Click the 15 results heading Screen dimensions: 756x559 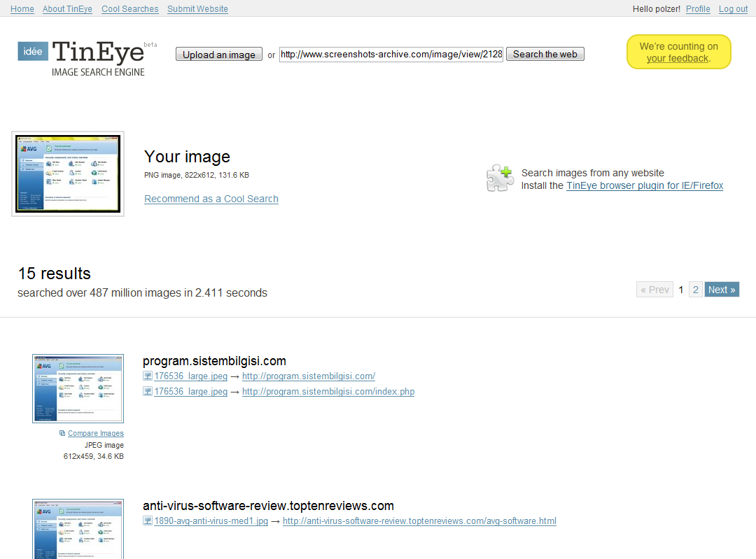[x=55, y=274]
